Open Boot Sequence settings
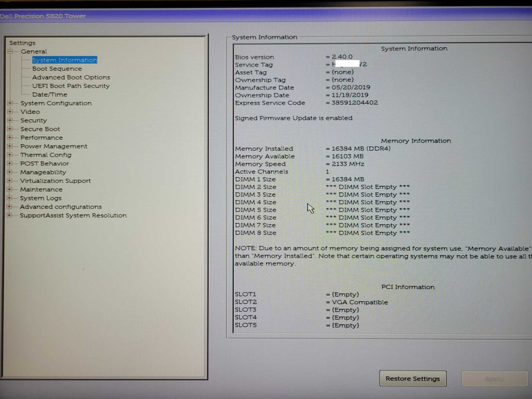Viewport: 532px width, 399px height. click(x=57, y=68)
